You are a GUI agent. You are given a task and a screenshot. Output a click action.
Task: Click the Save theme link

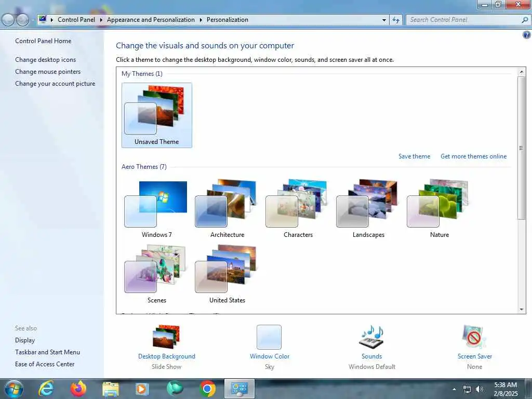coord(414,156)
